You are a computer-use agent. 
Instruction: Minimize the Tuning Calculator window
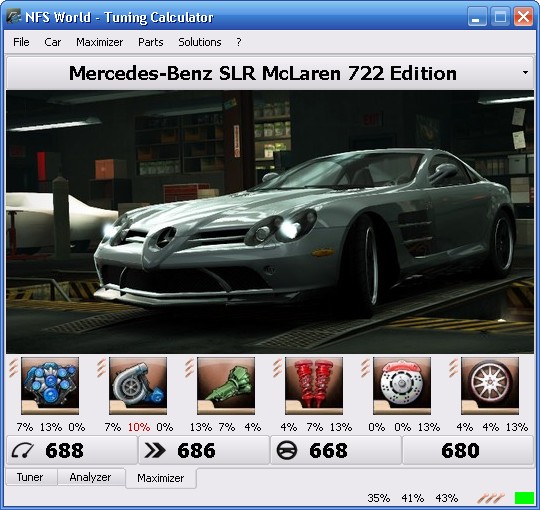pos(477,17)
